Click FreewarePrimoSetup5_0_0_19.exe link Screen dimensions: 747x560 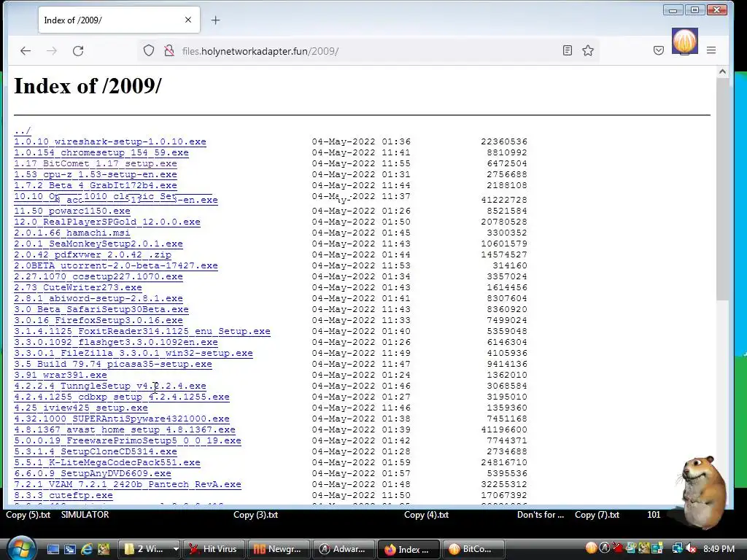pyautogui.click(x=127, y=440)
